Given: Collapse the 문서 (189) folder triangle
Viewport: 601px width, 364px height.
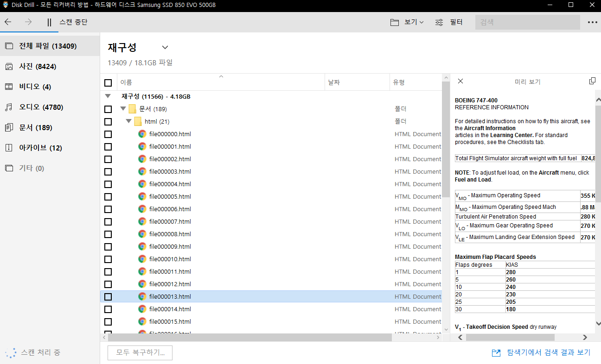Looking at the screenshot, I should pos(123,109).
